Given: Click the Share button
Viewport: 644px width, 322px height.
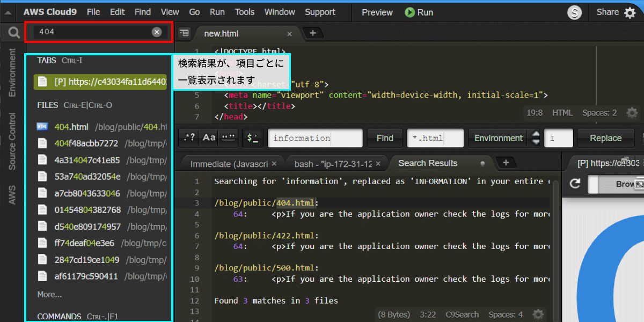Looking at the screenshot, I should coord(608,12).
